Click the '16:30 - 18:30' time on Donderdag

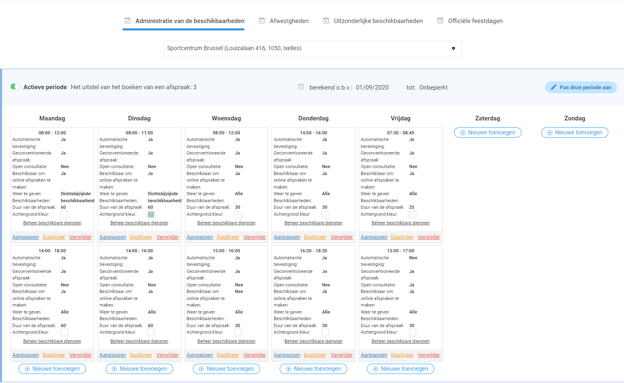314,251
